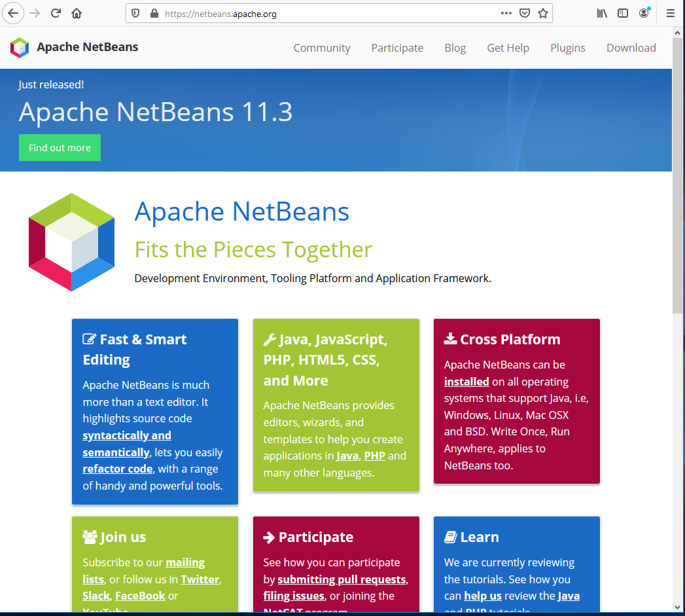Image resolution: width=685 pixels, height=616 pixels.
Task: Click the scrollbar down arrow
Action: tap(677, 607)
